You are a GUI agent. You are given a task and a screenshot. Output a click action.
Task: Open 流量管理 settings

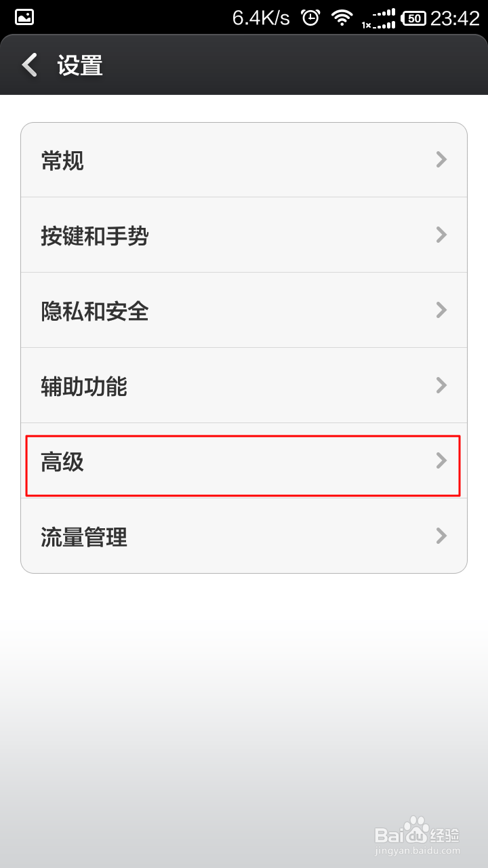pyautogui.click(x=244, y=536)
